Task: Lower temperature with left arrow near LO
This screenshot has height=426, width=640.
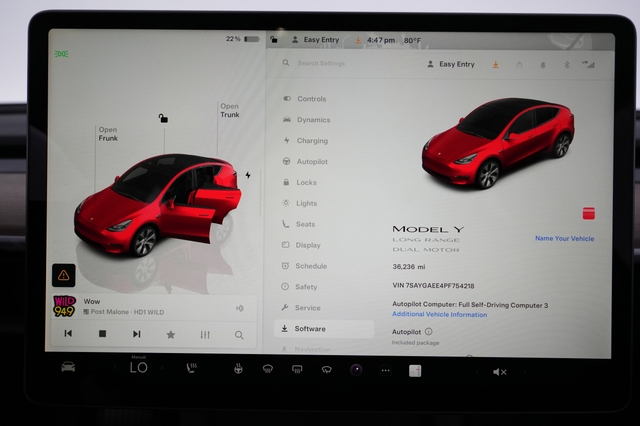Action: tap(116, 367)
